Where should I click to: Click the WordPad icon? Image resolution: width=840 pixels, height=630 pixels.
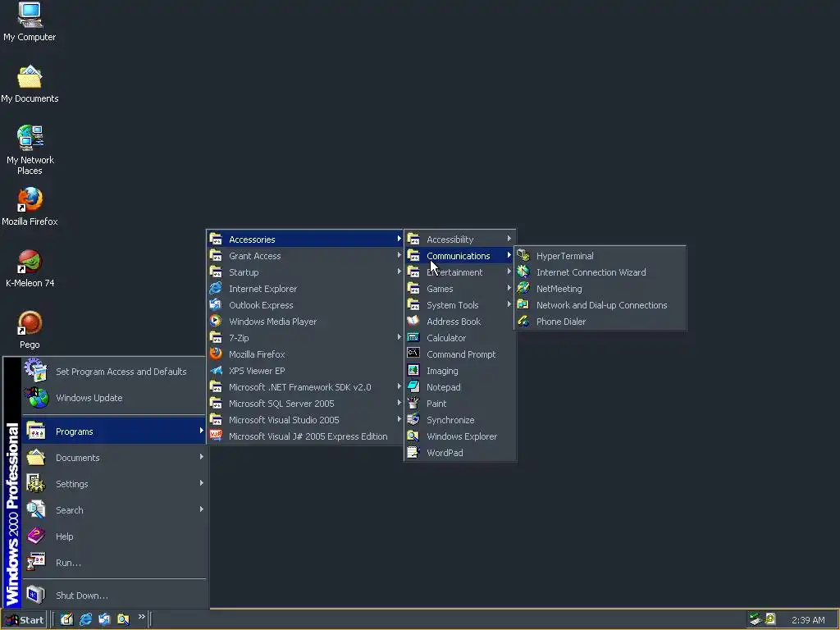413,452
